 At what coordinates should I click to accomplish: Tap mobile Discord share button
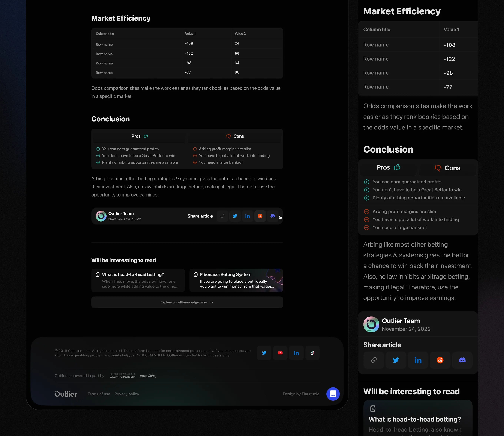click(x=462, y=360)
